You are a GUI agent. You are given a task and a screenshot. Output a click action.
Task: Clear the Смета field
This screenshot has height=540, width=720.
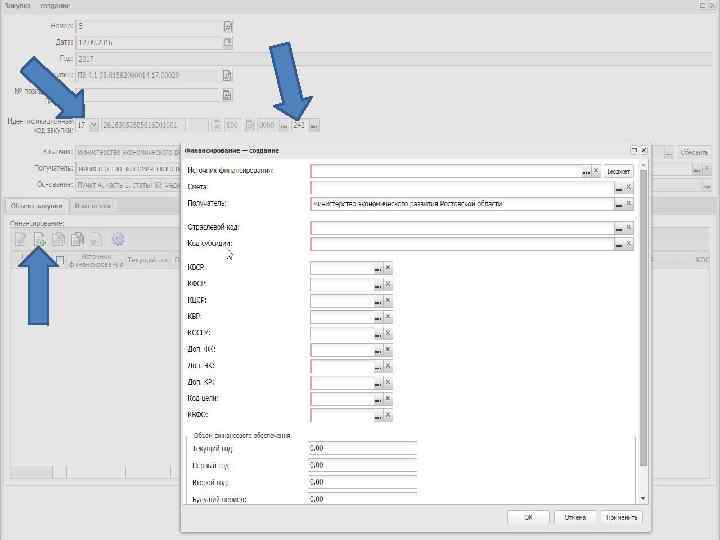coord(629,187)
